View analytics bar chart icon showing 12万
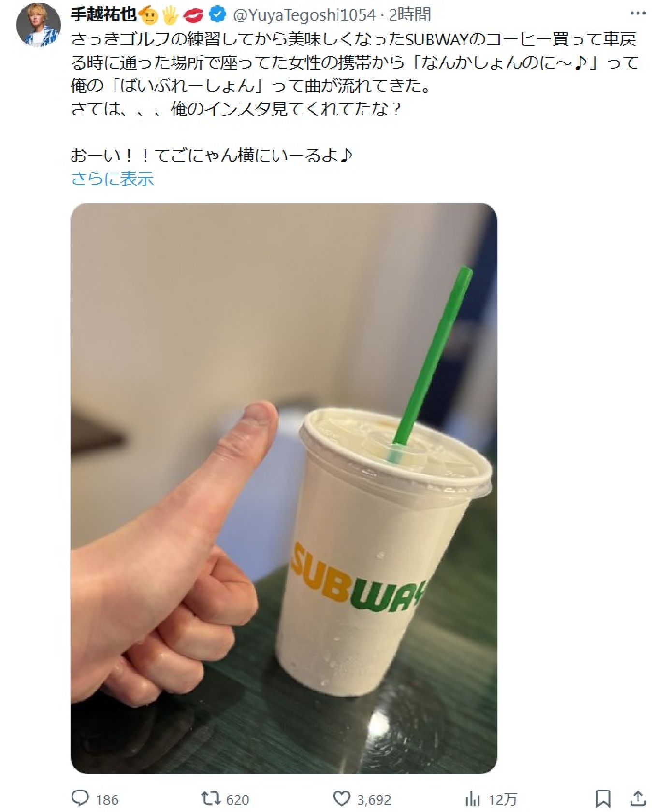Screen dimensions: 652x812 [473, 798]
